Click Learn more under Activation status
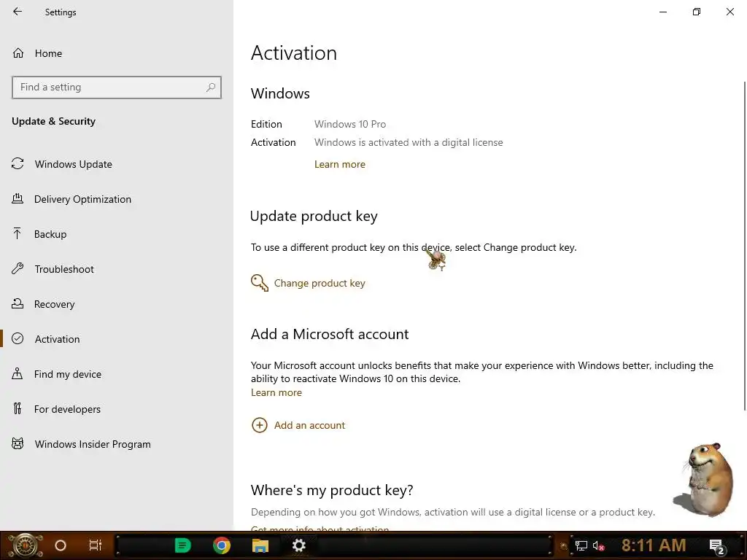Screen dimensions: 747x560 [340, 164]
